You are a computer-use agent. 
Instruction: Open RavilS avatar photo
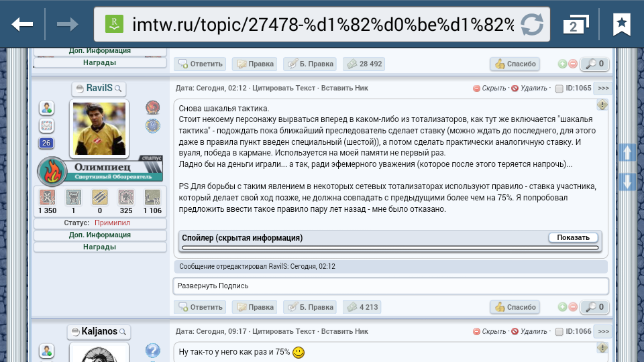(99, 129)
